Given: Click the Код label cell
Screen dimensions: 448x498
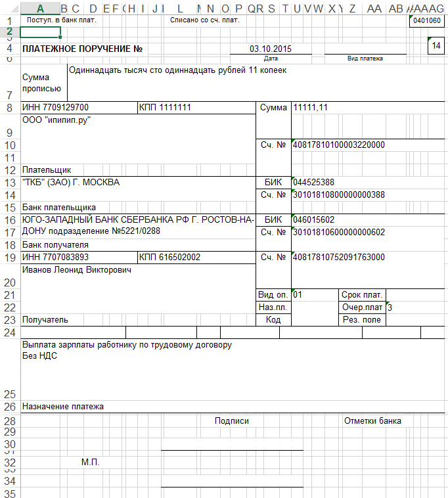Looking at the screenshot, I should click(x=273, y=320).
